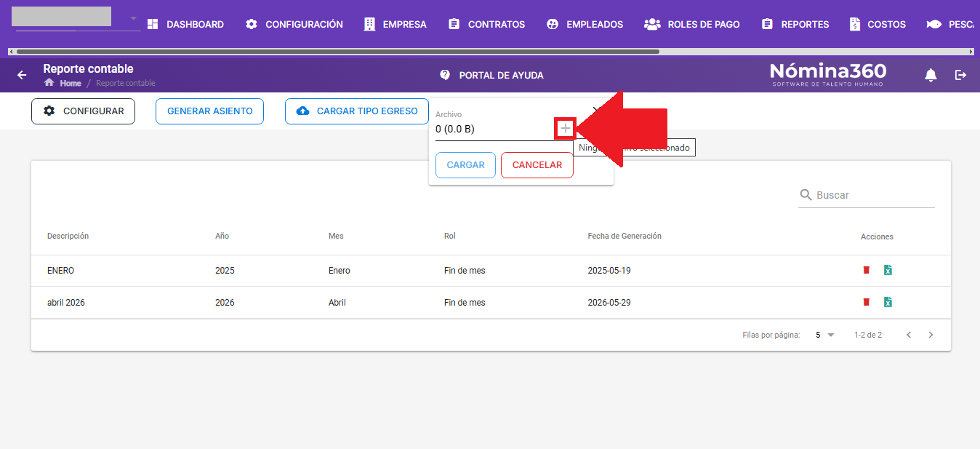Sort by Año column header
This screenshot has width=980, height=449.
[222, 236]
